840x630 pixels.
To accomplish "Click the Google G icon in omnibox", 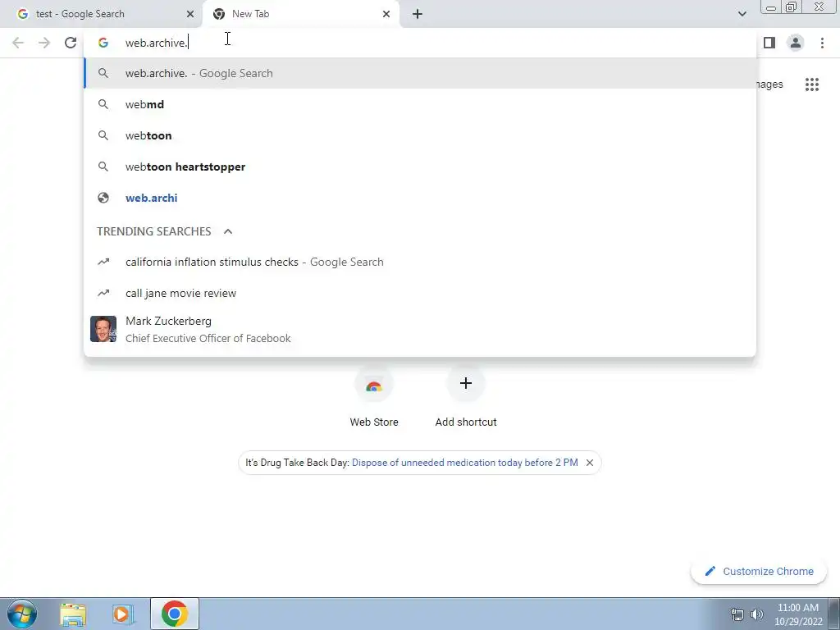I will pyautogui.click(x=103, y=43).
